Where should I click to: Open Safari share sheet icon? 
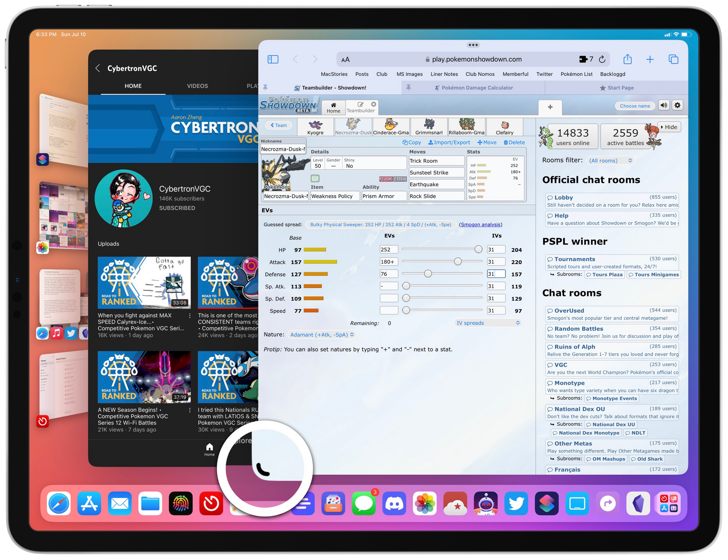pyautogui.click(x=627, y=59)
